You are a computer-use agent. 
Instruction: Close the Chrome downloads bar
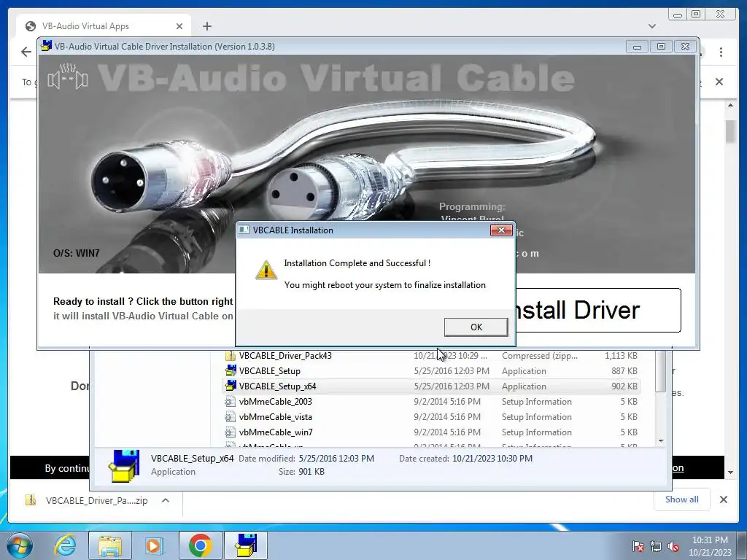click(x=723, y=499)
